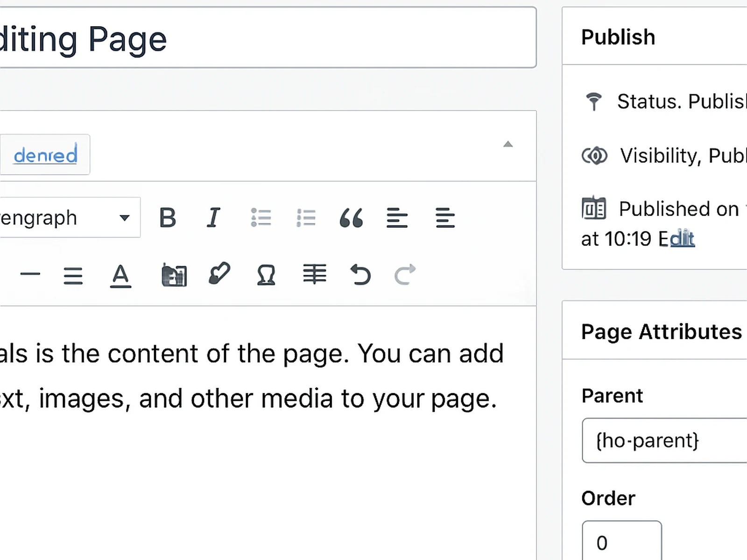This screenshot has height=560, width=747.
Task: Open text color picker
Action: (x=120, y=275)
